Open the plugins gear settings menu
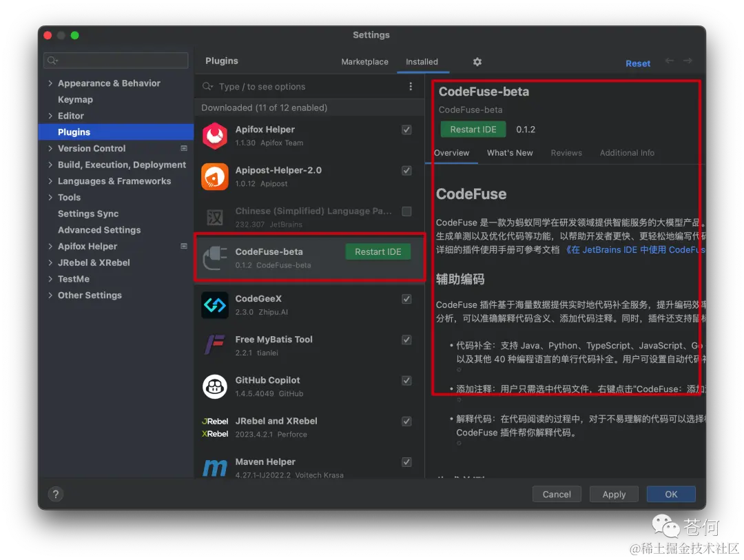Viewport: 744px width, 560px height. click(477, 62)
